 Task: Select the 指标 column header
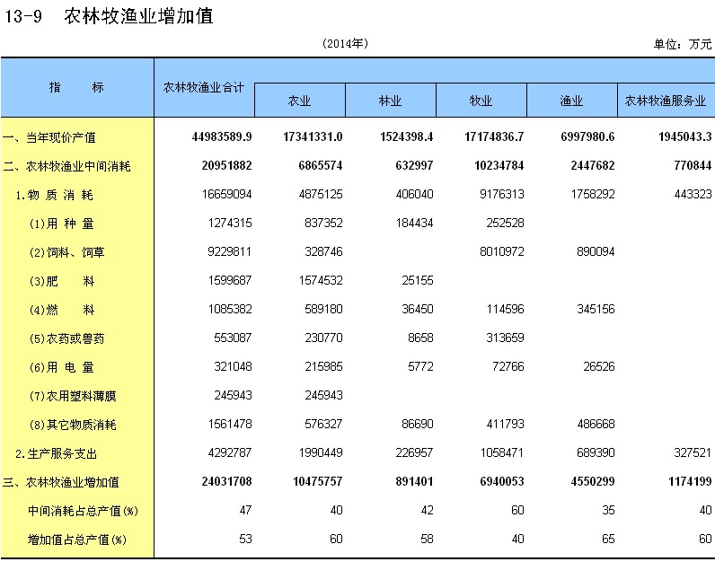(76, 87)
